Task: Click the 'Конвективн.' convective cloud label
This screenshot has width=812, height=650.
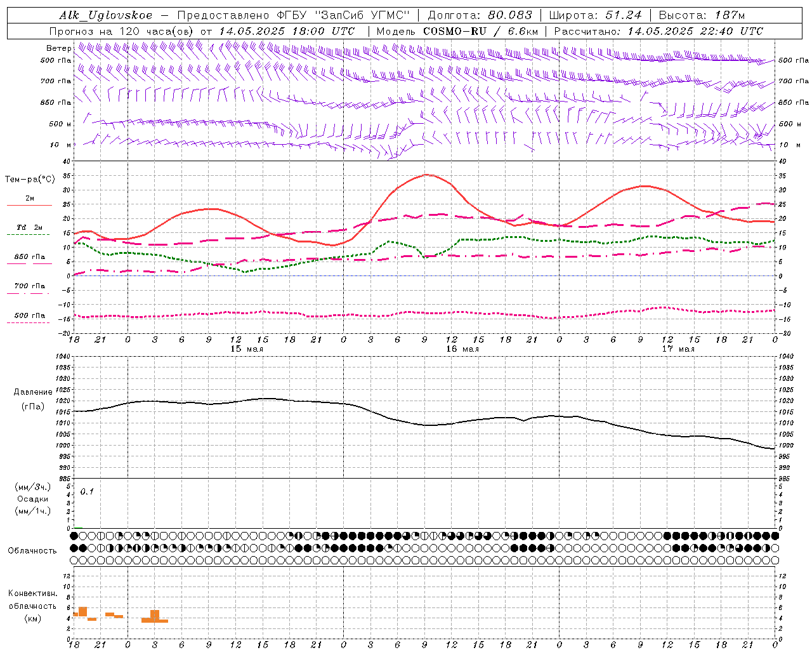Action: pos(33,594)
